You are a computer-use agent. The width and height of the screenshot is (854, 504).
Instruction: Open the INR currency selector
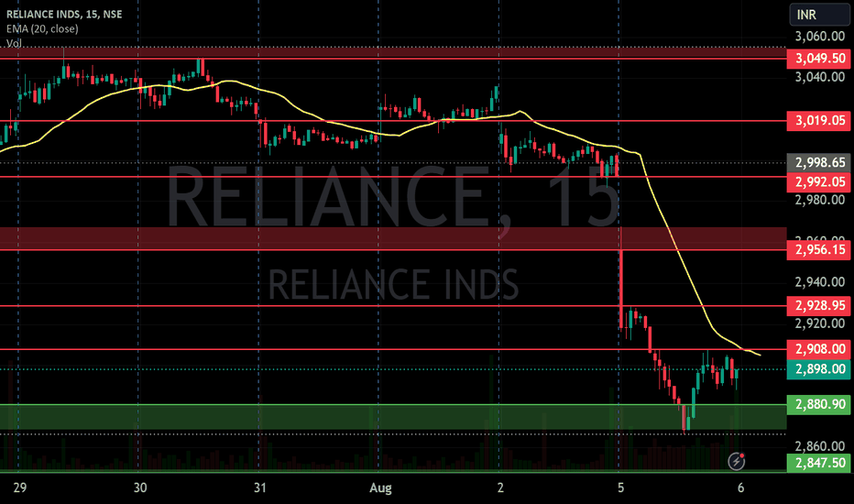click(x=819, y=15)
